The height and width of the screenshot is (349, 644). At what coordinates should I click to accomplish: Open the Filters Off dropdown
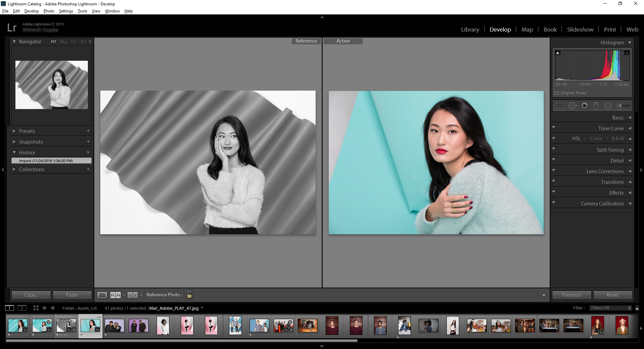[610, 308]
